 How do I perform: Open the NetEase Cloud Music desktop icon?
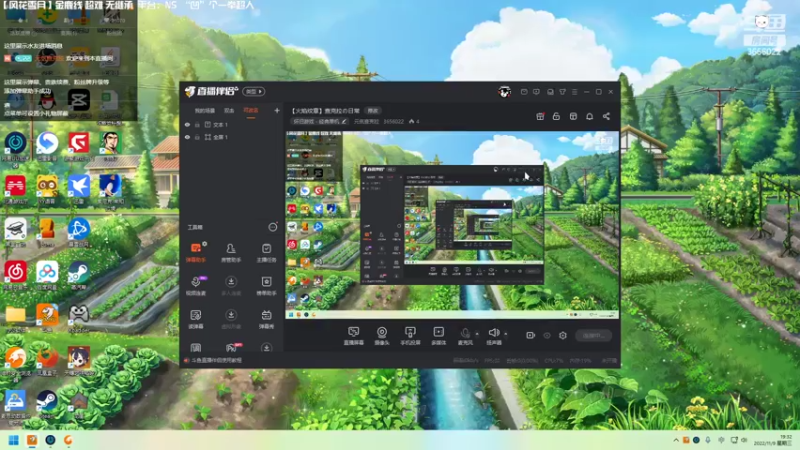pos(15,276)
